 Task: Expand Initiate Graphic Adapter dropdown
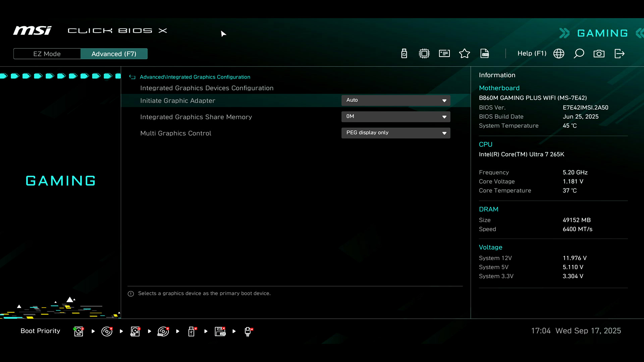coord(396,100)
